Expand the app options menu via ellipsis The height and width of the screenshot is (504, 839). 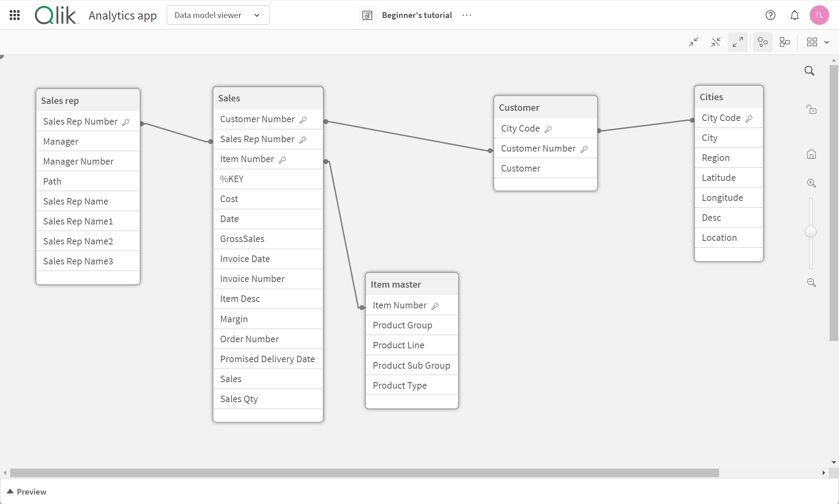[x=467, y=15]
